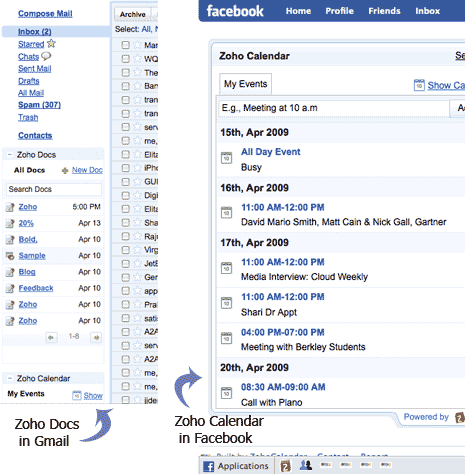
Task: Click the document icon for the 5:00 PM Zoho doc
Action: [10, 207]
